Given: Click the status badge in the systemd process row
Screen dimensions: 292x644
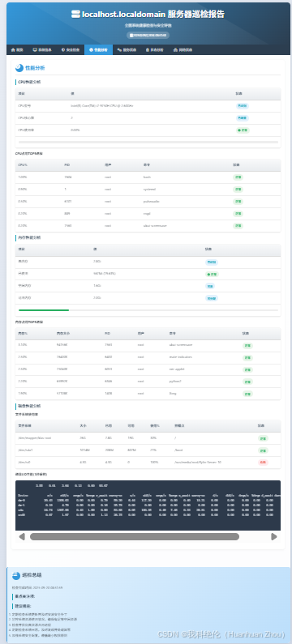Looking at the screenshot, I should click(238, 190).
